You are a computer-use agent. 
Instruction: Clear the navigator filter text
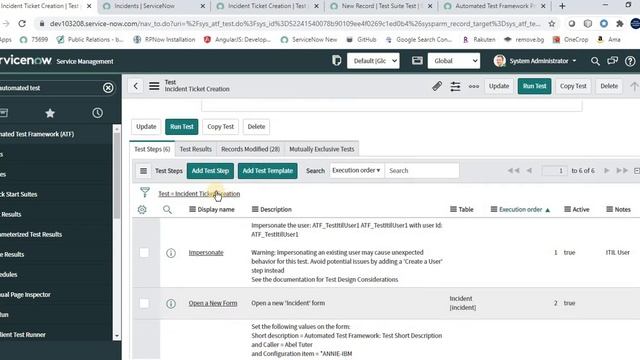pyautogui.click(x=108, y=88)
